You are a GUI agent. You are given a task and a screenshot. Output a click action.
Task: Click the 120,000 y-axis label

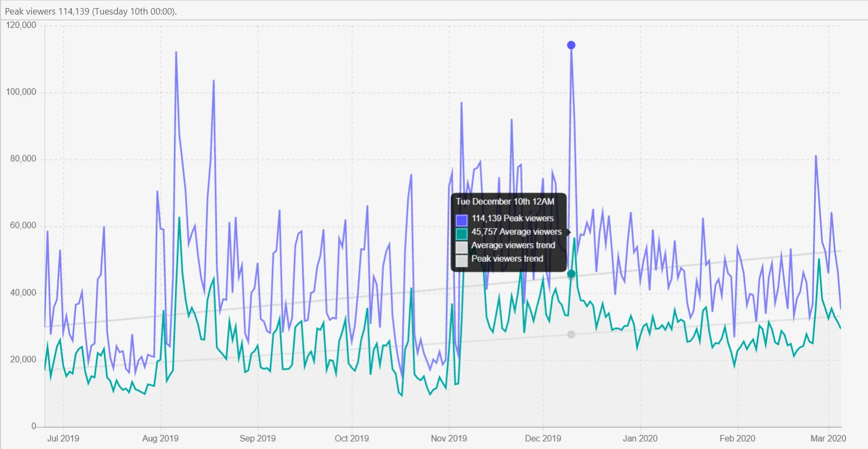pos(21,25)
